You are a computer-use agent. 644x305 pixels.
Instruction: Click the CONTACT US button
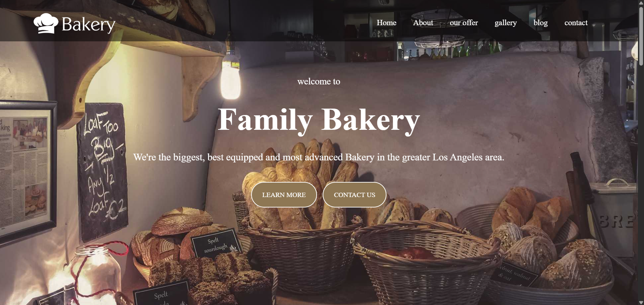355,195
